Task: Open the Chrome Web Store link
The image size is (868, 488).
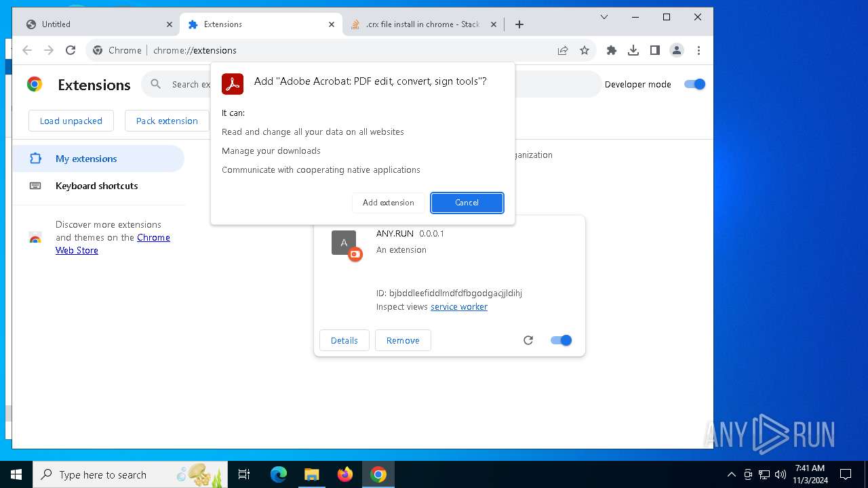Action: pos(113,244)
